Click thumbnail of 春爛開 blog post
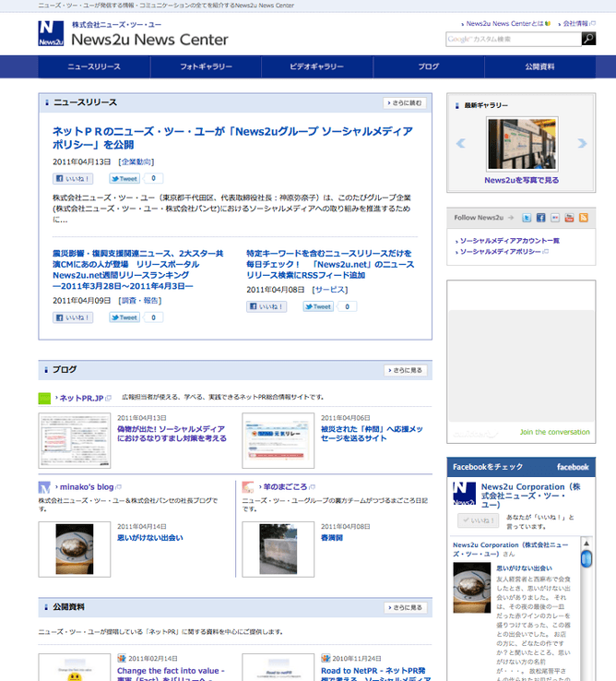 click(278, 549)
